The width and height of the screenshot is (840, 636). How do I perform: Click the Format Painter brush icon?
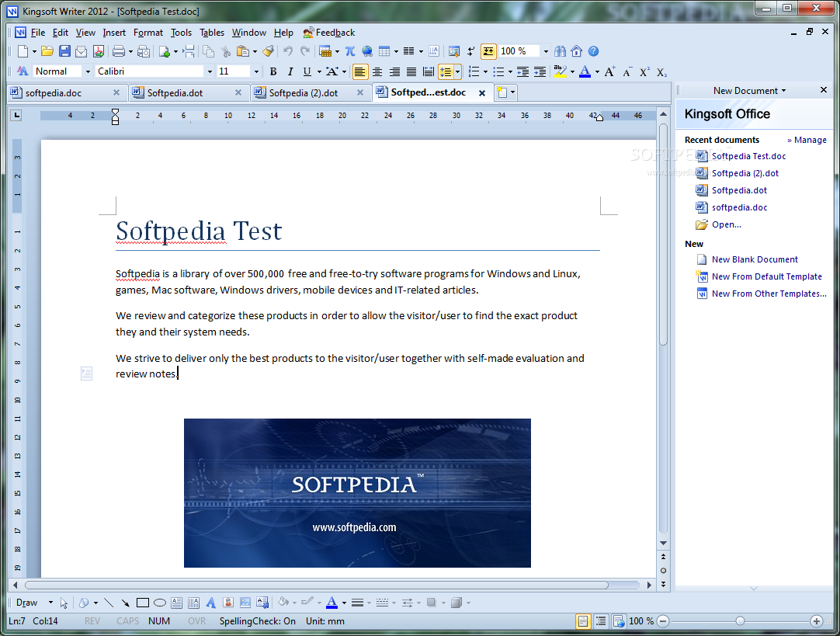pos(269,51)
